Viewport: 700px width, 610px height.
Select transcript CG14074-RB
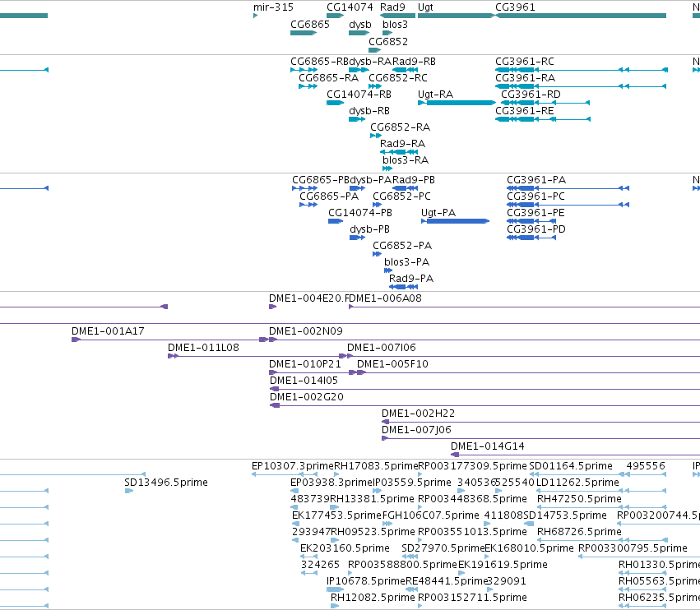tap(359, 95)
